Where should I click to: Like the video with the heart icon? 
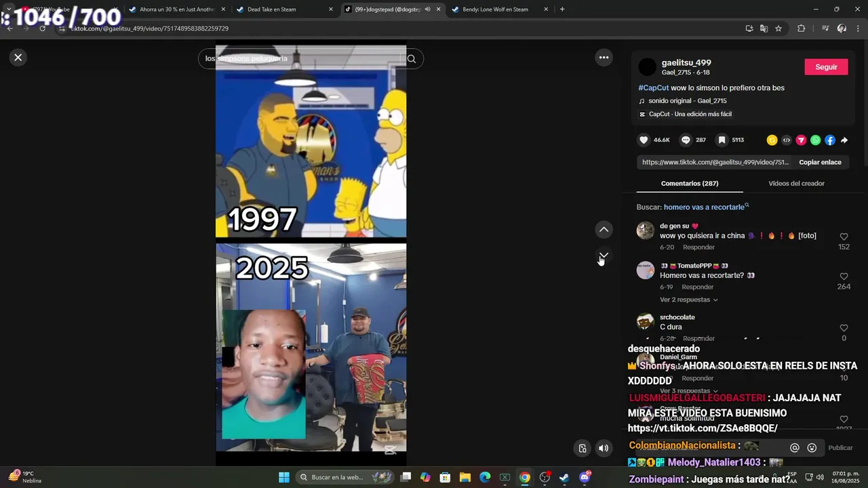click(644, 140)
